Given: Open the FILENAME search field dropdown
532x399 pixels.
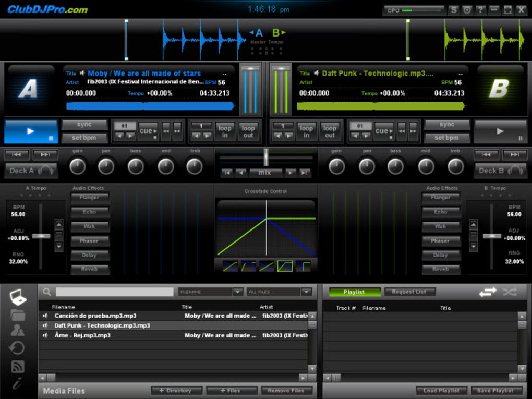Looking at the screenshot, I should pyautogui.click(x=237, y=292).
